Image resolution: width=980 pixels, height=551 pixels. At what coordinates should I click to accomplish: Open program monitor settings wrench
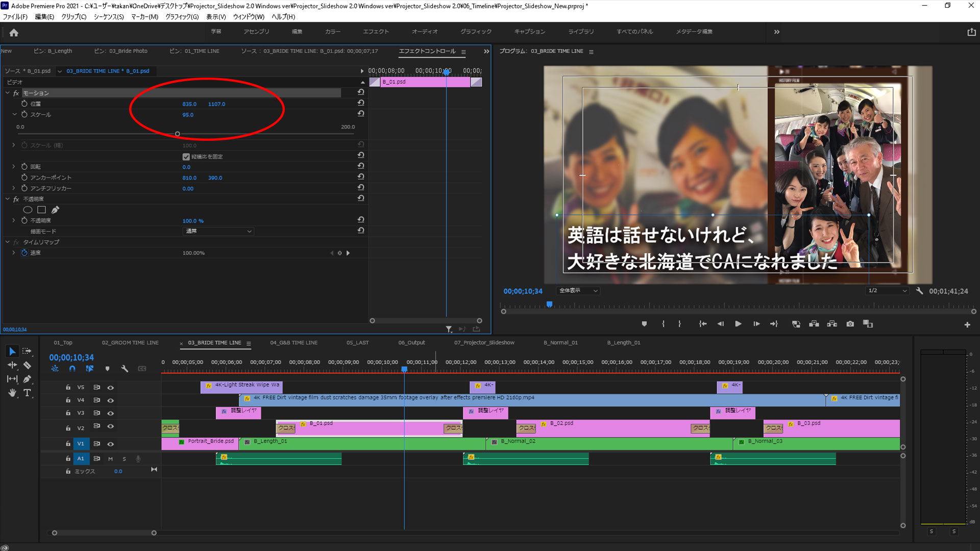[x=919, y=291]
